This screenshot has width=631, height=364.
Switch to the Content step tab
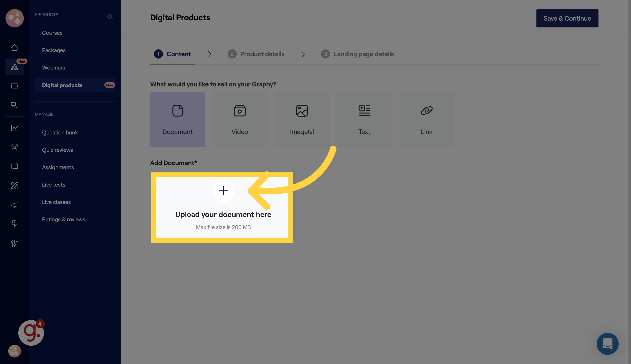click(x=172, y=54)
